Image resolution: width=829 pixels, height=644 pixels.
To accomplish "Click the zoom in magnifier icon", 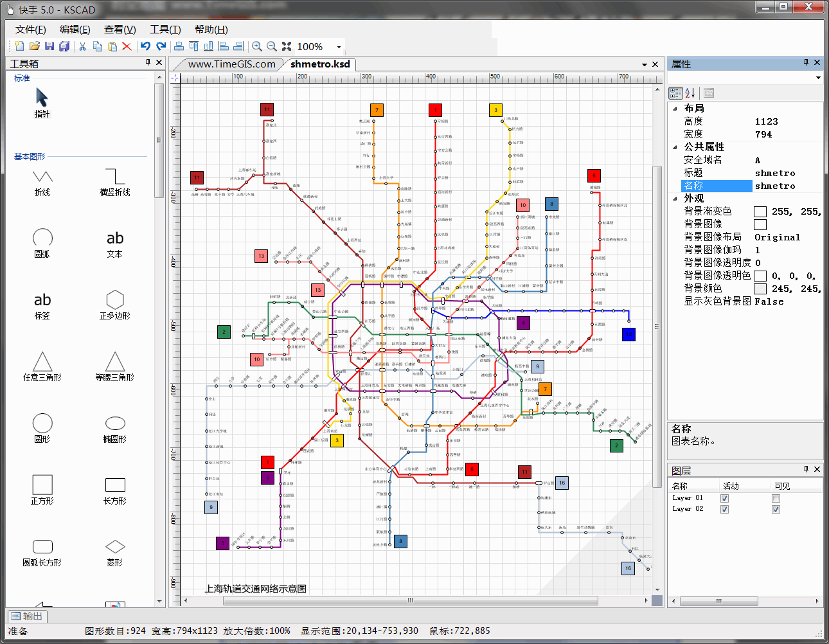I will [257, 46].
